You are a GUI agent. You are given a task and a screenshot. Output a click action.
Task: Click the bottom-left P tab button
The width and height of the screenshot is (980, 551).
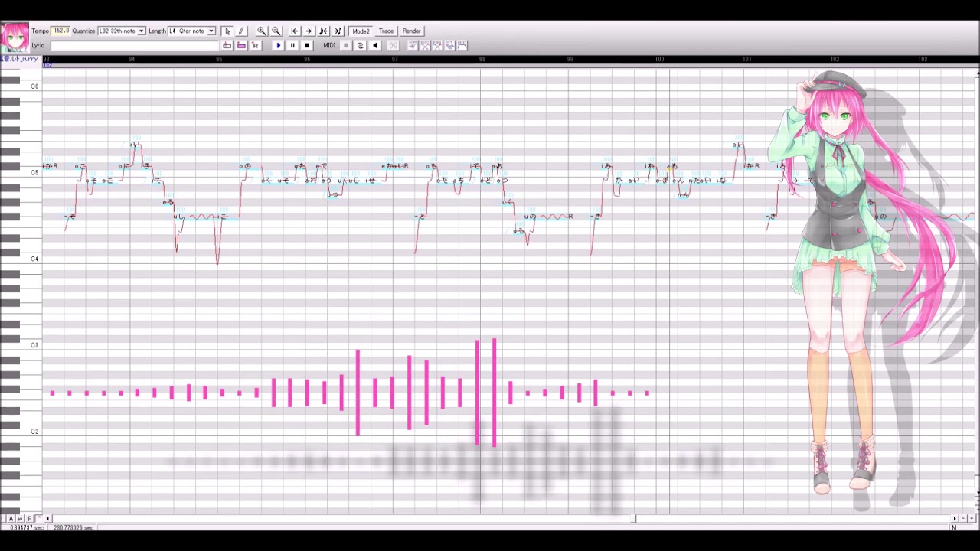[x=30, y=519]
